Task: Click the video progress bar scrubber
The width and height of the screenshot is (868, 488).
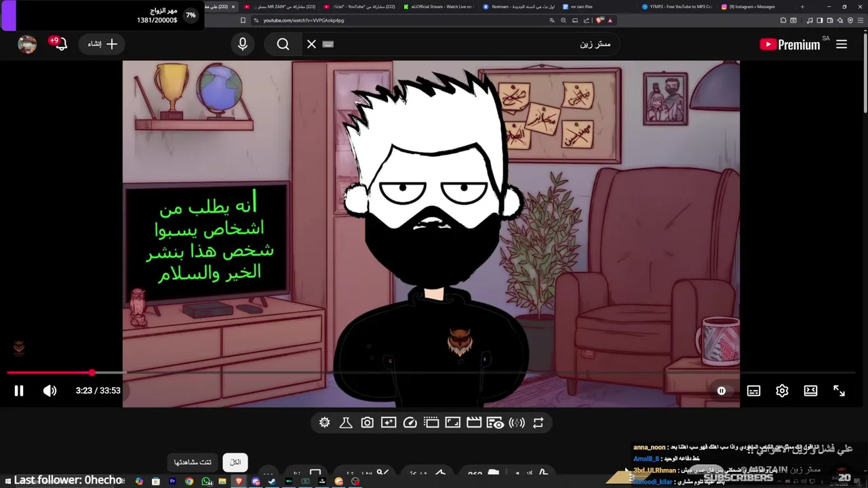Action: point(92,373)
